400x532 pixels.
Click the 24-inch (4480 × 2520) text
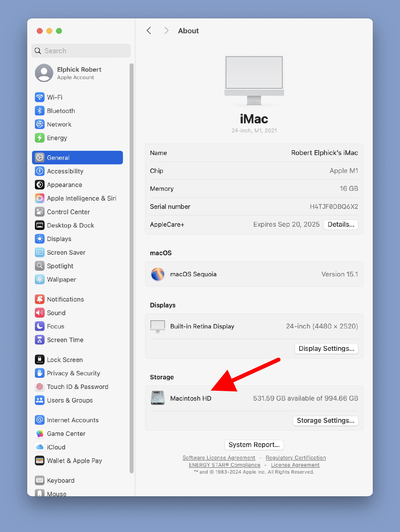(322, 326)
